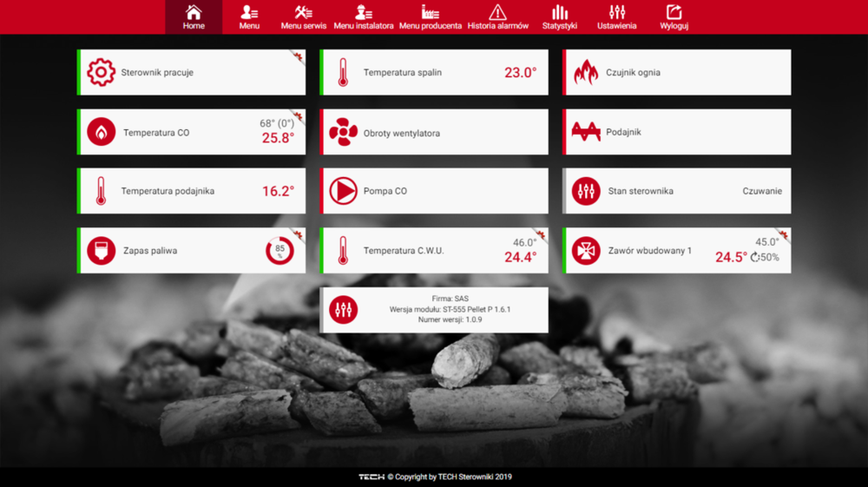Viewport: 868px width, 487px height.
Task: Open Menu instalatora
Action: tap(363, 16)
